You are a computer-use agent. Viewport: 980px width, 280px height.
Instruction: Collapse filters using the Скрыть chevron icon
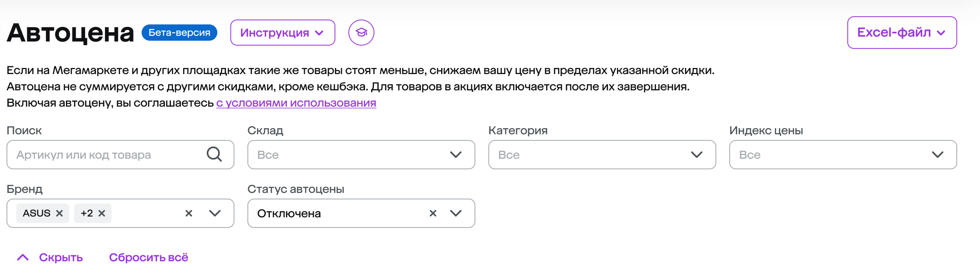tap(23, 257)
